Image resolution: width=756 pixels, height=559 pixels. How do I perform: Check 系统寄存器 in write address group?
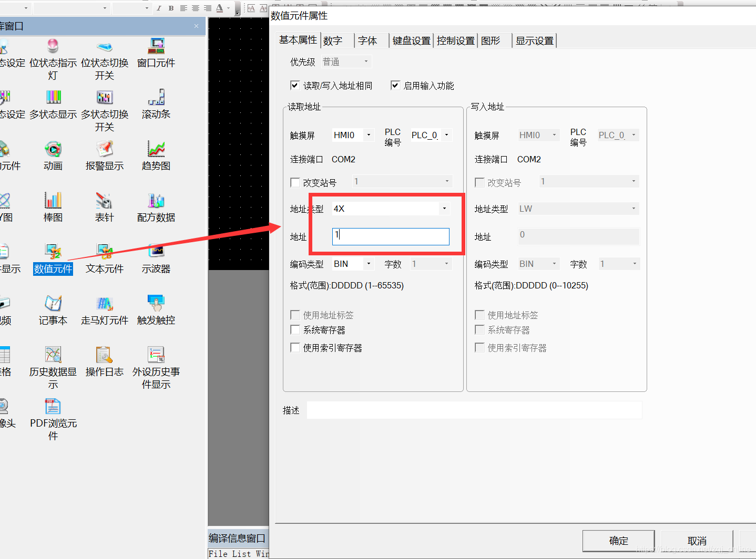tap(479, 329)
